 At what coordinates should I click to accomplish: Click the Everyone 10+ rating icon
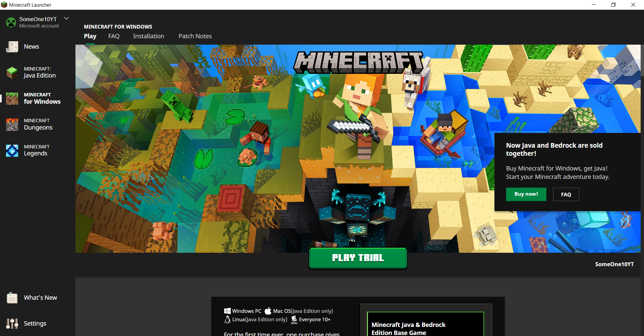pos(294,320)
